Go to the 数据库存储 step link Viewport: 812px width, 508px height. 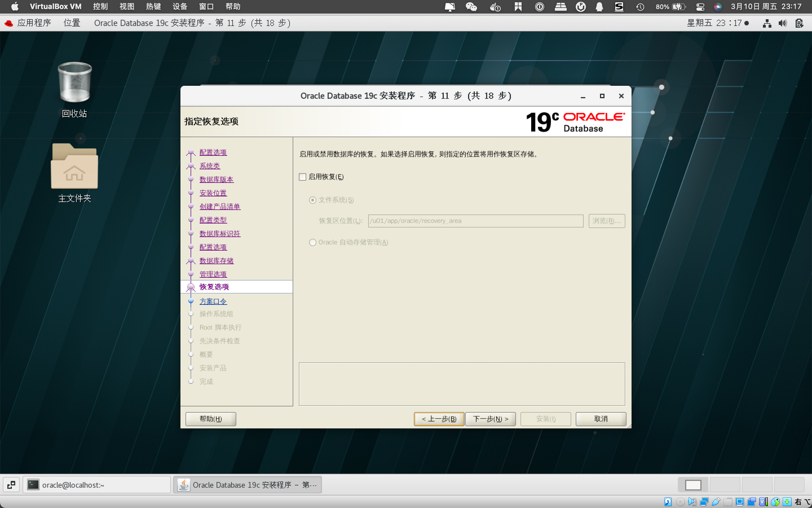coord(217,261)
